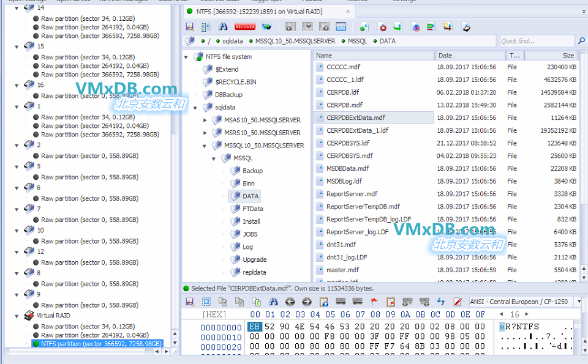Click the back arrow in the hex toolbar
This screenshot has width=588, height=364.
pyautogui.click(x=290, y=302)
